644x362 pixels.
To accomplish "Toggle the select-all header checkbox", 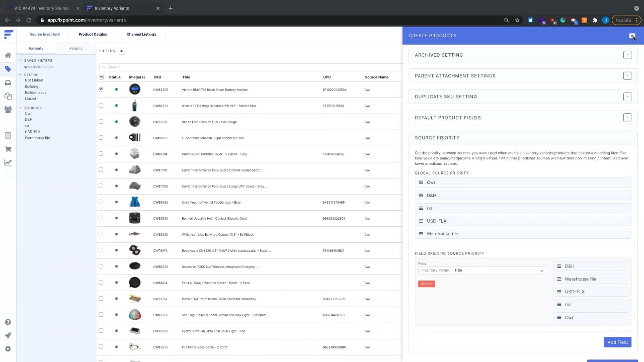I will (x=101, y=77).
